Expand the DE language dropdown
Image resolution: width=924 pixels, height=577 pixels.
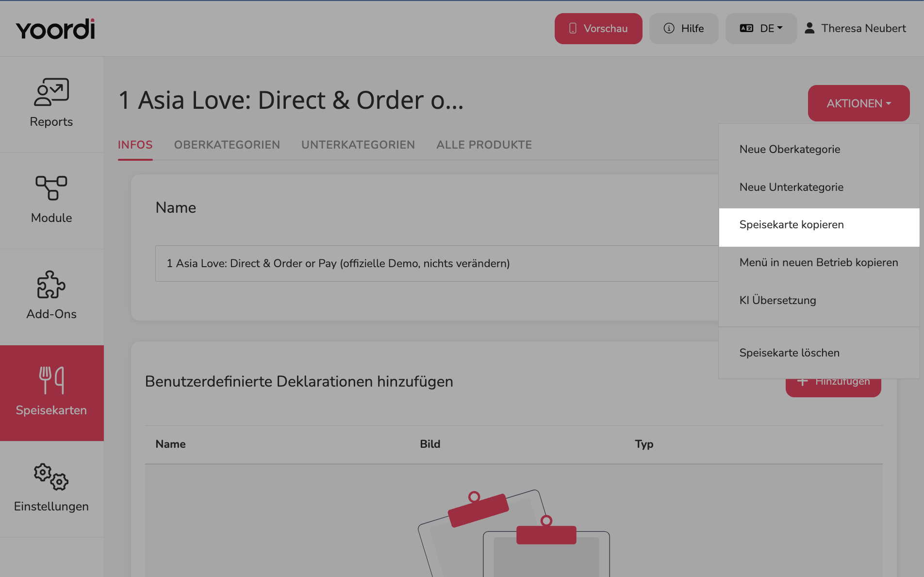pyautogui.click(x=761, y=29)
